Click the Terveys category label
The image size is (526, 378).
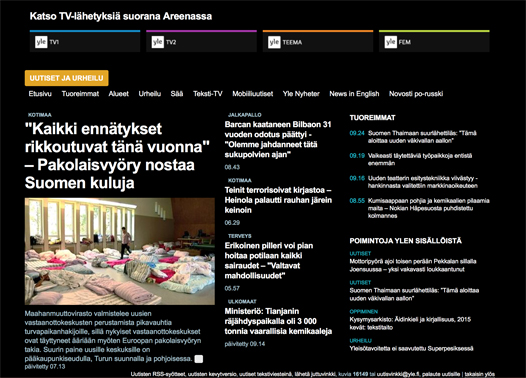tap(240, 236)
